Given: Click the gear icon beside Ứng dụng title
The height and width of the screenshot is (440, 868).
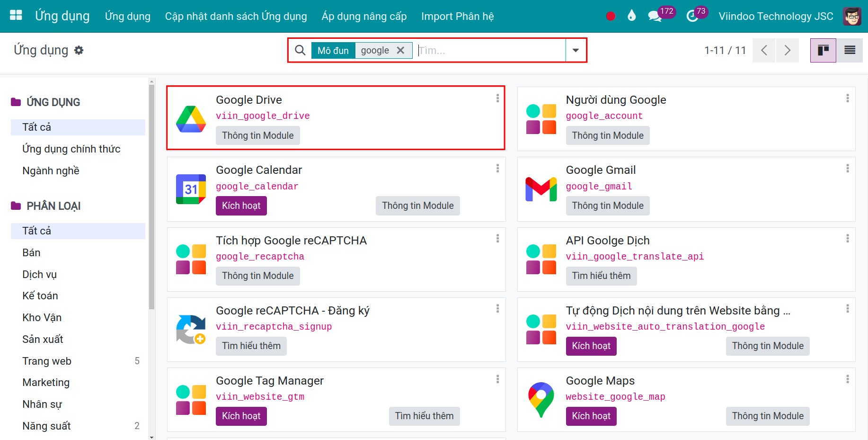Looking at the screenshot, I should [79, 50].
